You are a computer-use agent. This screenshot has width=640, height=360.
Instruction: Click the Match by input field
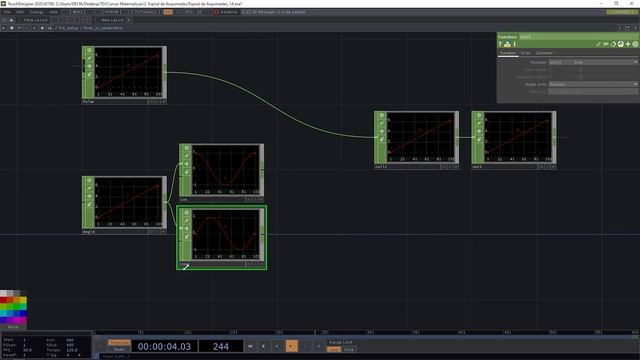tap(593, 91)
